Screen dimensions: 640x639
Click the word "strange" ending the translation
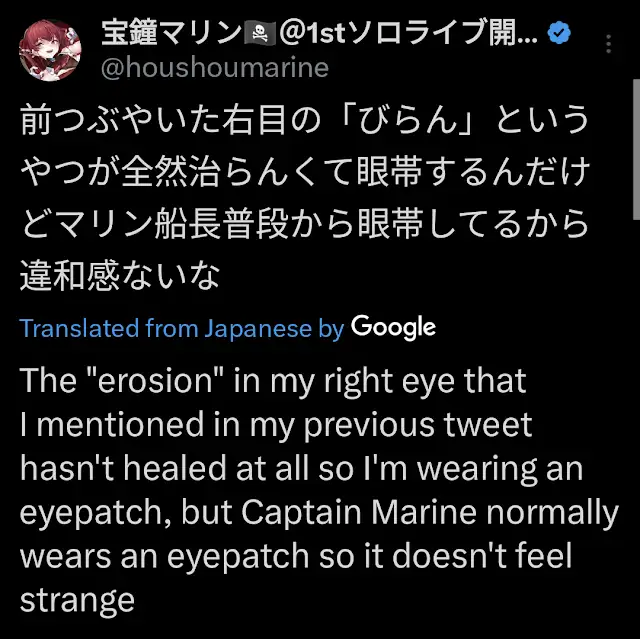click(x=76, y=601)
